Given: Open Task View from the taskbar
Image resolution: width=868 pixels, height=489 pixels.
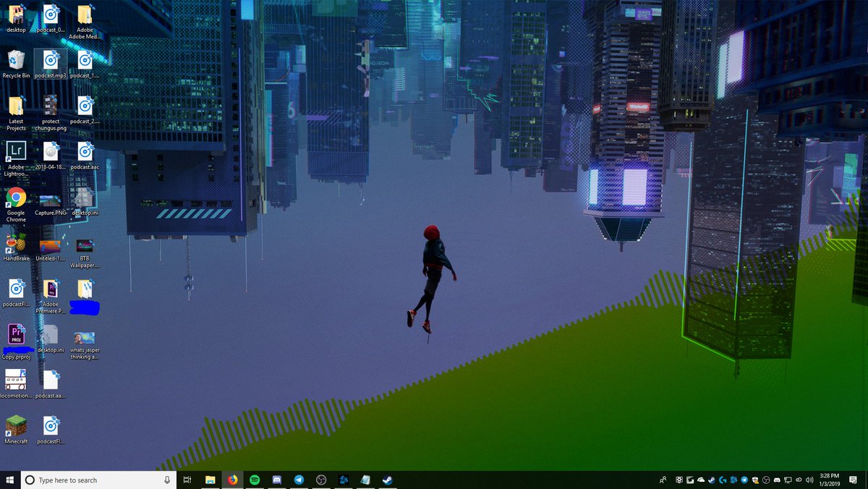Looking at the screenshot, I should [187, 479].
